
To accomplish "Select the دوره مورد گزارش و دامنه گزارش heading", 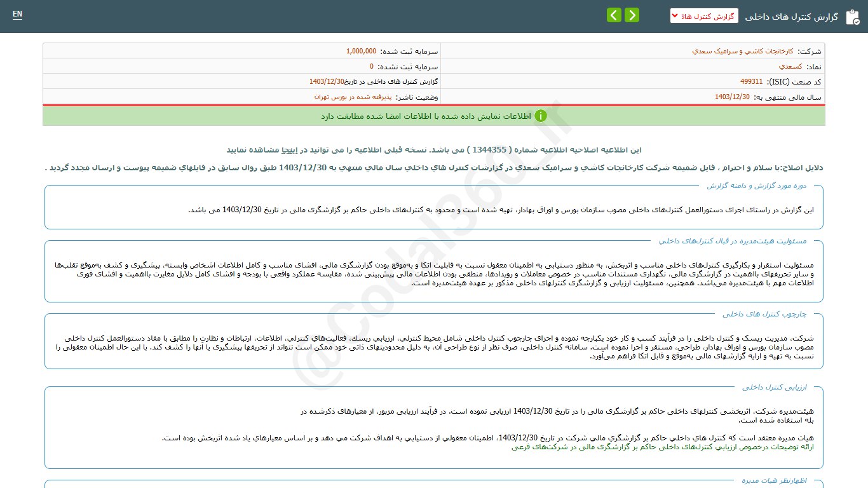I will coord(756,186).
